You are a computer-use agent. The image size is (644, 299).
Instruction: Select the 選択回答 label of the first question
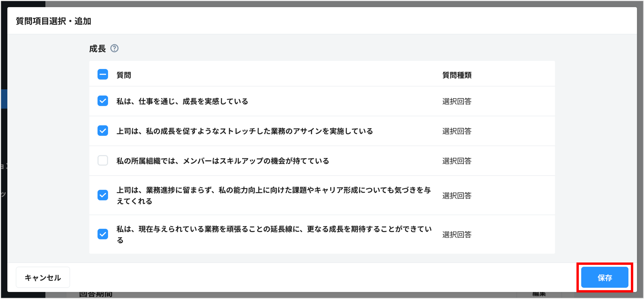pyautogui.click(x=457, y=101)
